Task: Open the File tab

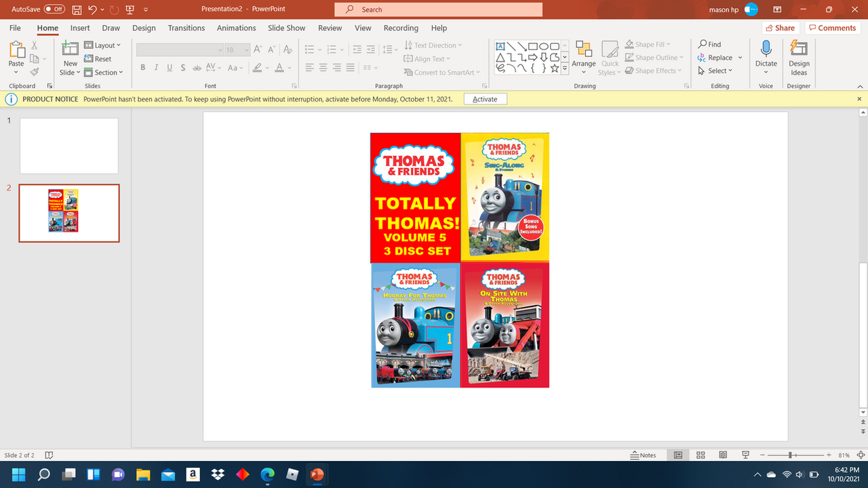Action: point(15,28)
